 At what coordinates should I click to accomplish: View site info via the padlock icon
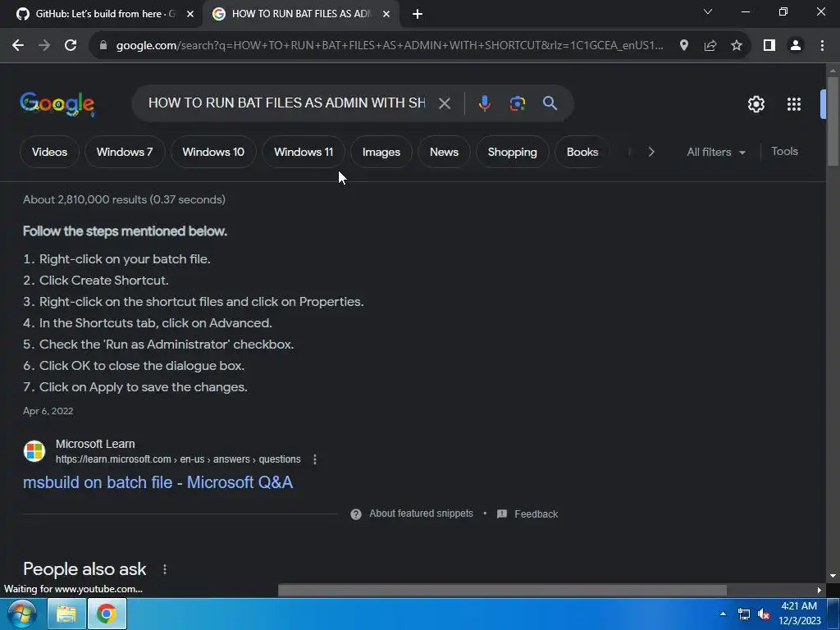[x=103, y=46]
